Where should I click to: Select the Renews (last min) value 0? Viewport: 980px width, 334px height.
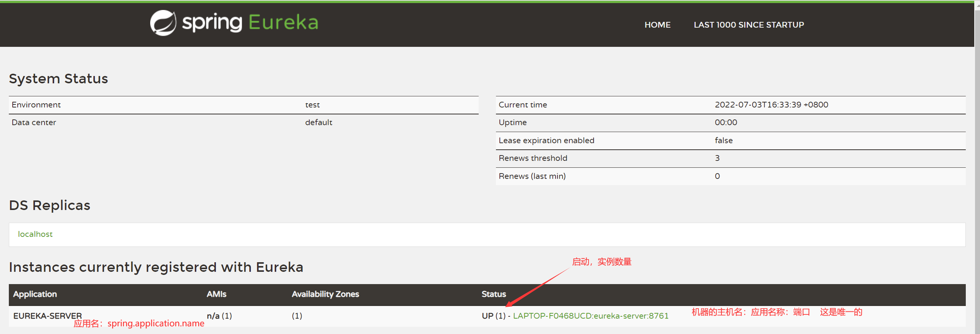pyautogui.click(x=717, y=176)
